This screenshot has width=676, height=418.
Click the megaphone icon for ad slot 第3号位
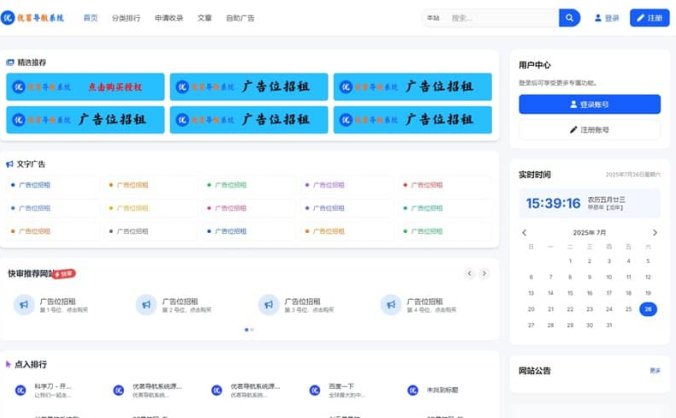pos(269,305)
